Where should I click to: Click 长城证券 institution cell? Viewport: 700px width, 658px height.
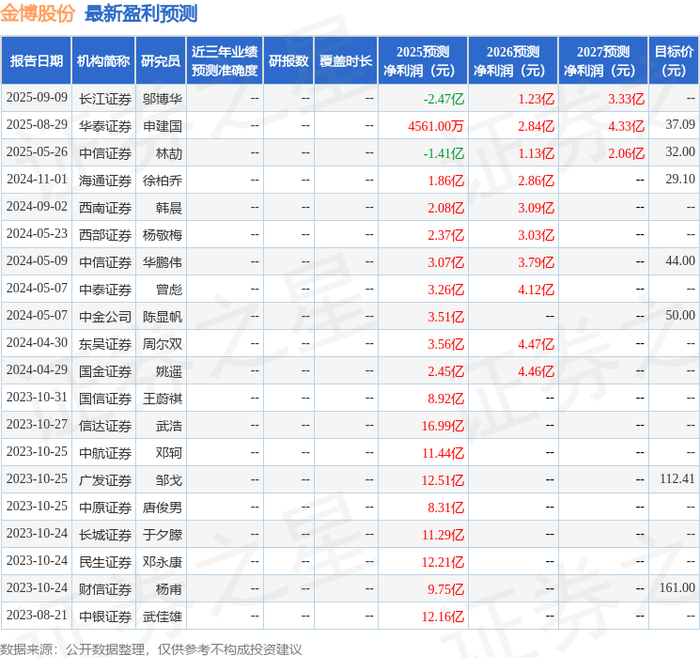[x=105, y=534]
